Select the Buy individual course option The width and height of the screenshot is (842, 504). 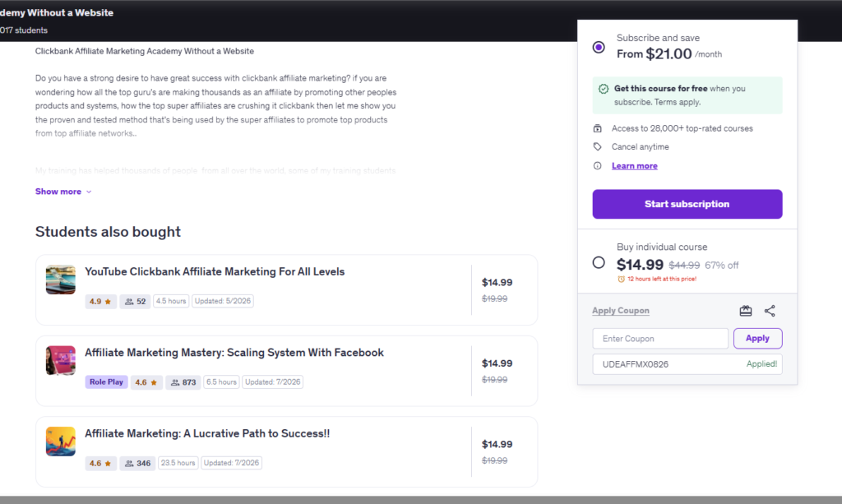599,262
